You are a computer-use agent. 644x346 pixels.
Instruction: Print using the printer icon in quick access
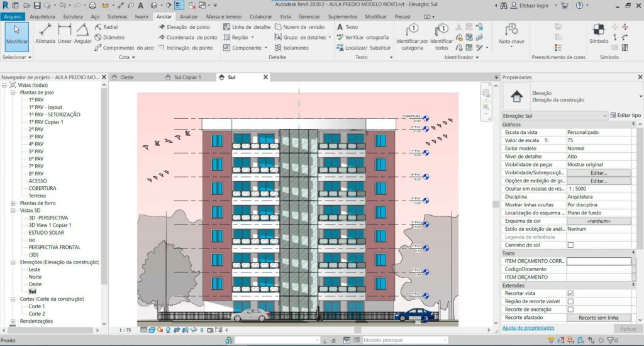pos(92,5)
